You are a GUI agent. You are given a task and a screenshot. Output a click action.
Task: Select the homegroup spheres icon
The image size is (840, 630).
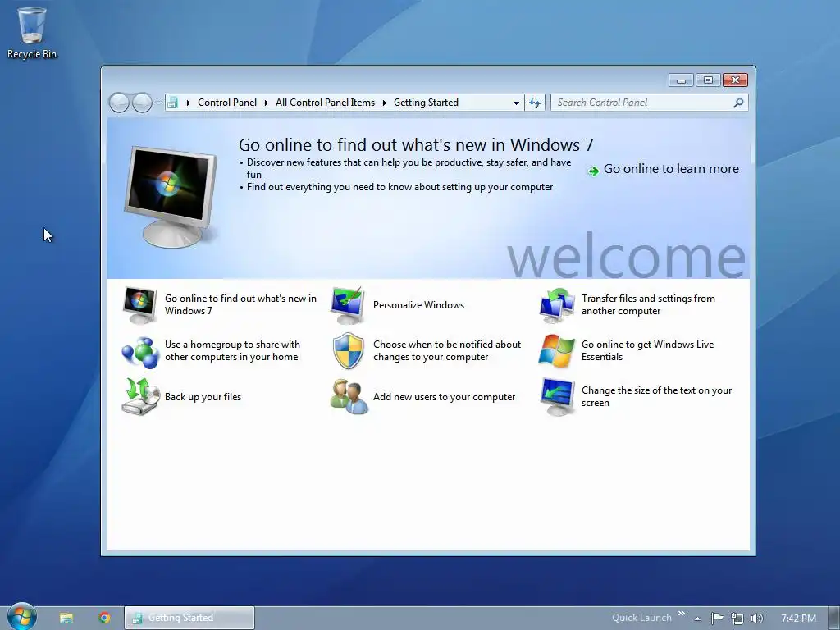point(140,352)
